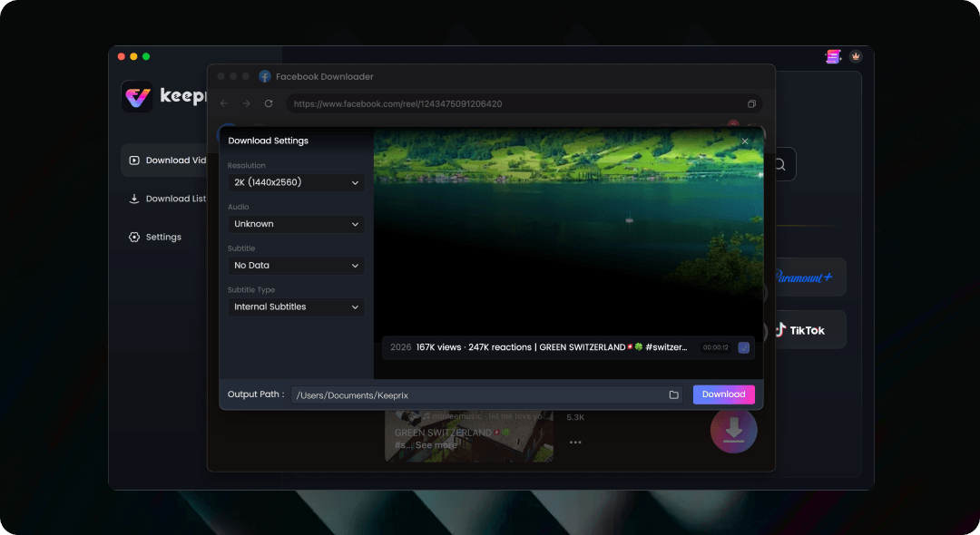
Task: Click the video title '167K views · 247K reactions'
Action: 474,347
